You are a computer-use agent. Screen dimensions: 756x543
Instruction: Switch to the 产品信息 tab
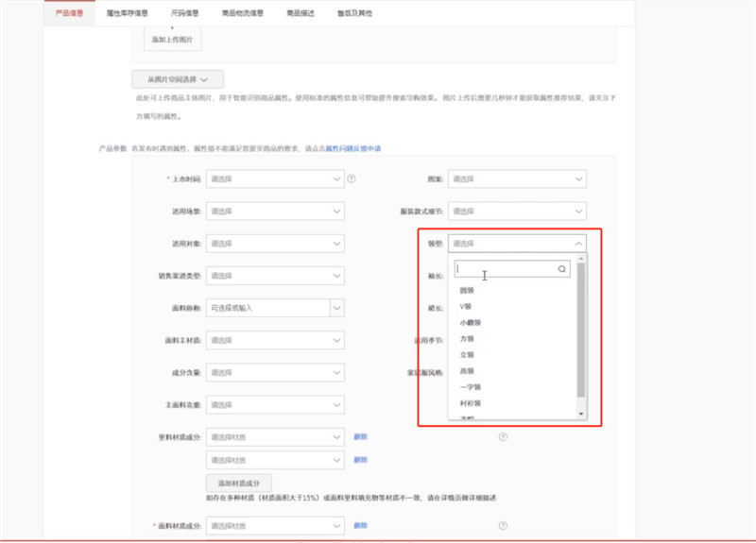click(x=69, y=13)
